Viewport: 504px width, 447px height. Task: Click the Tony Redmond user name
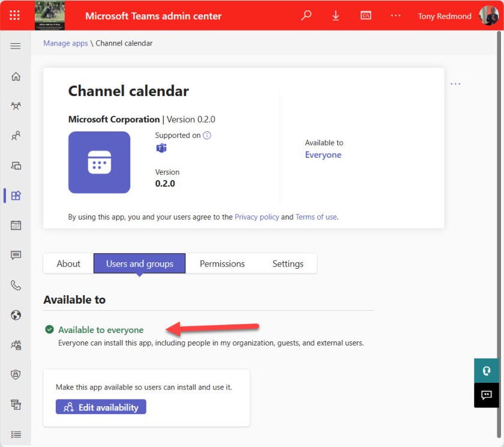pos(445,16)
